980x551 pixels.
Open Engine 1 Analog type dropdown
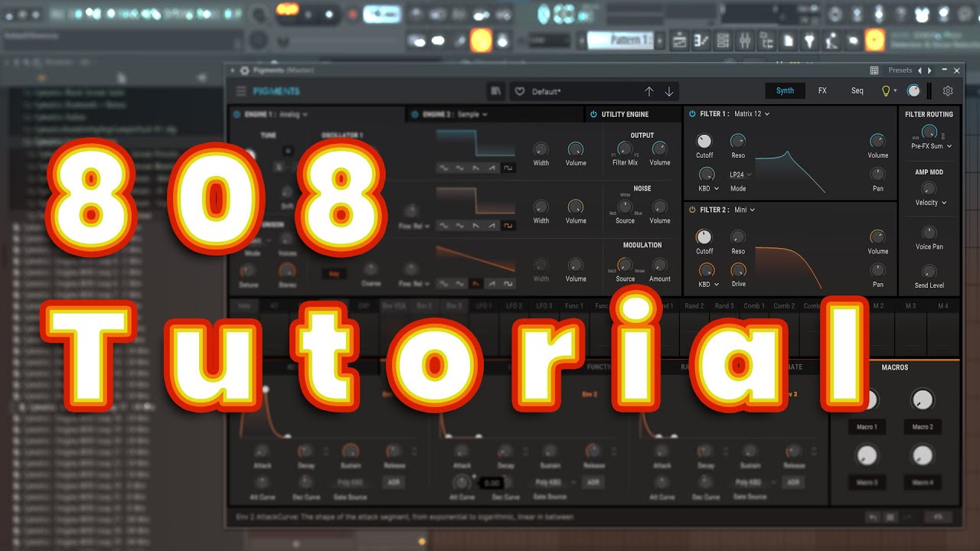click(294, 115)
